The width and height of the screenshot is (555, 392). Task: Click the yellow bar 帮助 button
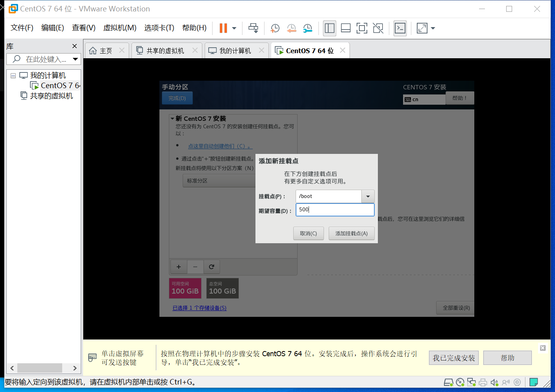coord(507,358)
